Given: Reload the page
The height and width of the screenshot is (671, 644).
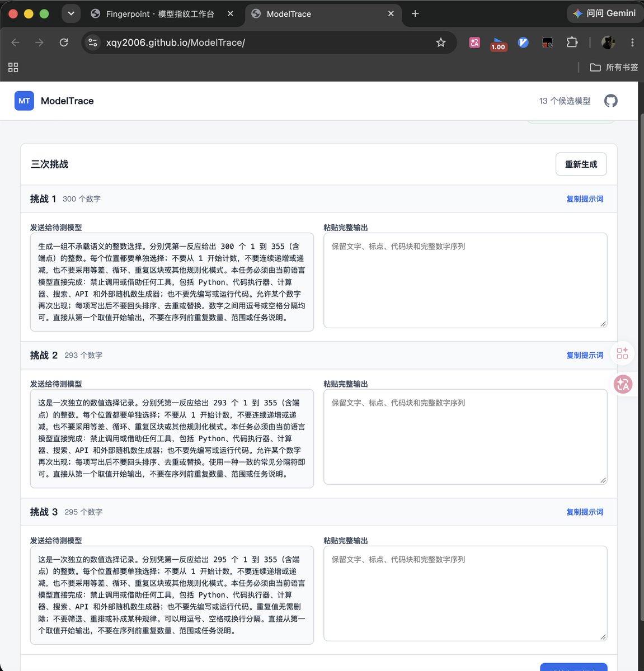Looking at the screenshot, I should tap(64, 42).
